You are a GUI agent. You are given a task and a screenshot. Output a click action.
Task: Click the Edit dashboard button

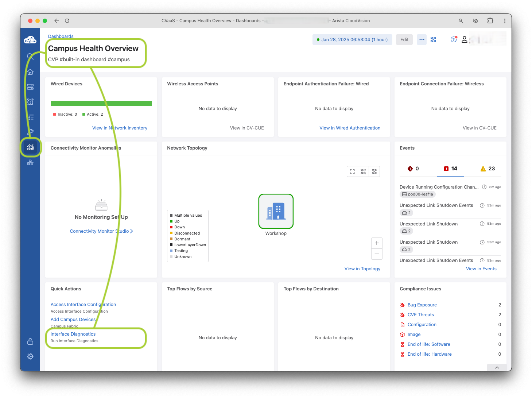(x=404, y=40)
